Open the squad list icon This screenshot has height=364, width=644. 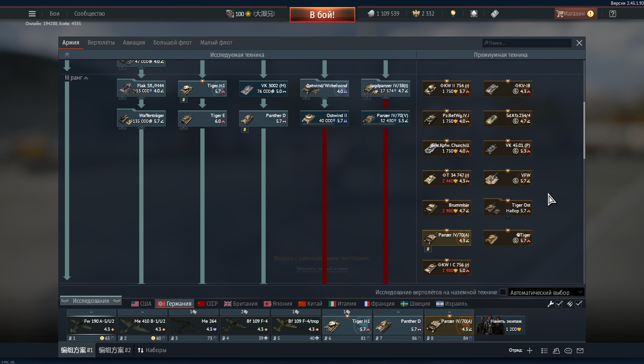click(544, 351)
